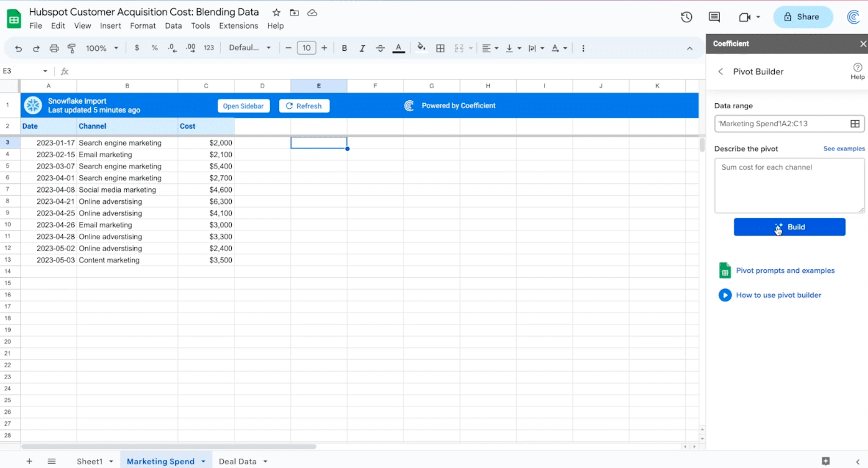868x468 pixels.
Task: Decrease font size with minus
Action: 289,48
